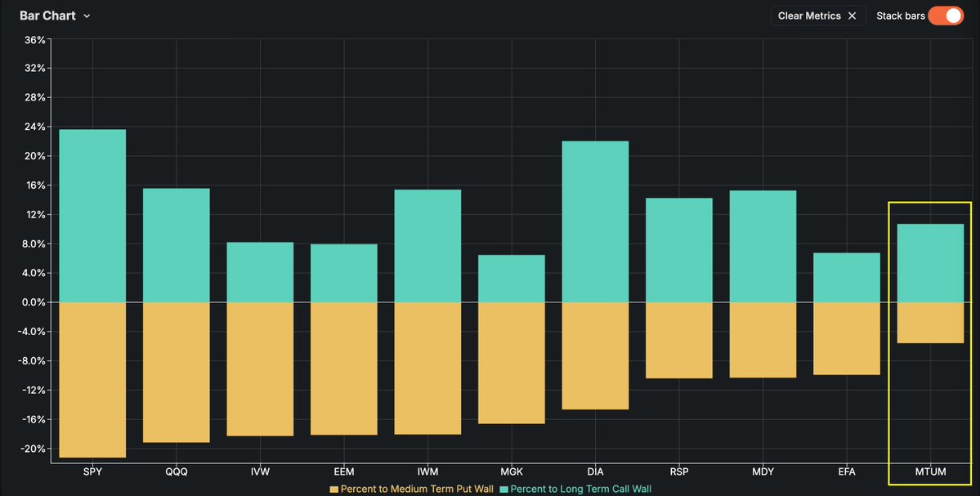Click the MTUM teal call wall bar
The image size is (980, 496).
930,263
